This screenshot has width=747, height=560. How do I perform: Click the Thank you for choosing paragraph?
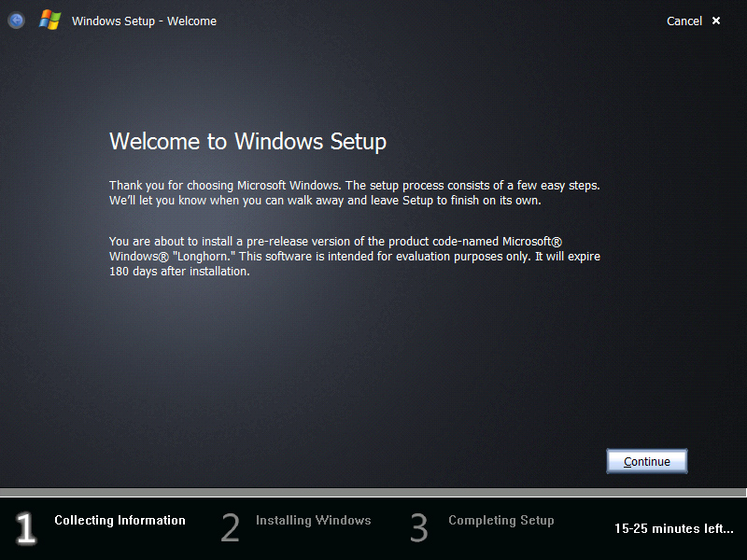point(355,193)
